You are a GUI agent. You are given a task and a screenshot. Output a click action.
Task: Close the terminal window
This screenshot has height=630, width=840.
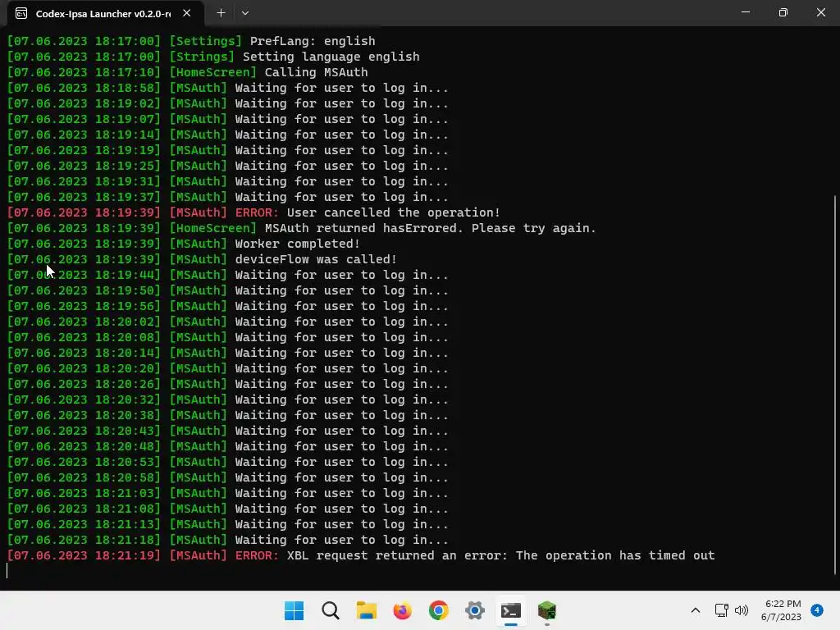click(820, 12)
